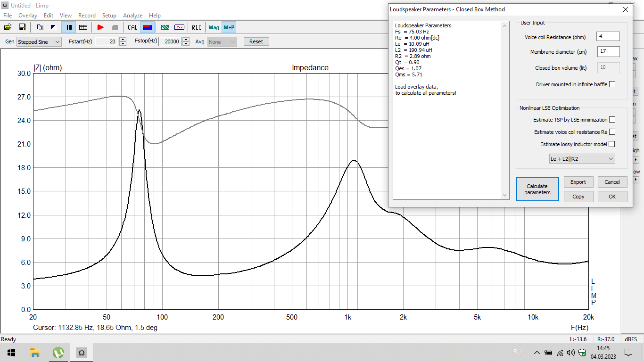Click the Fs = 75.03 Hz line
Viewport: 644px width, 362px height.
pos(412,32)
